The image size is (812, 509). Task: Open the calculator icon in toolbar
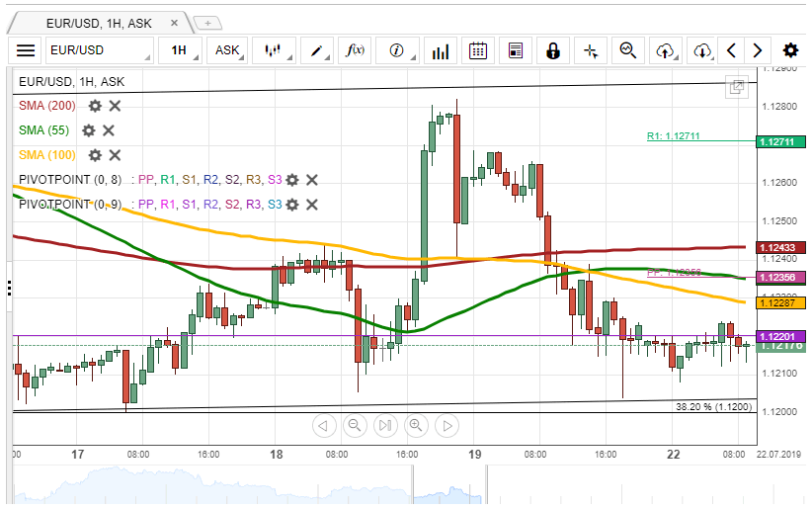pos(515,50)
